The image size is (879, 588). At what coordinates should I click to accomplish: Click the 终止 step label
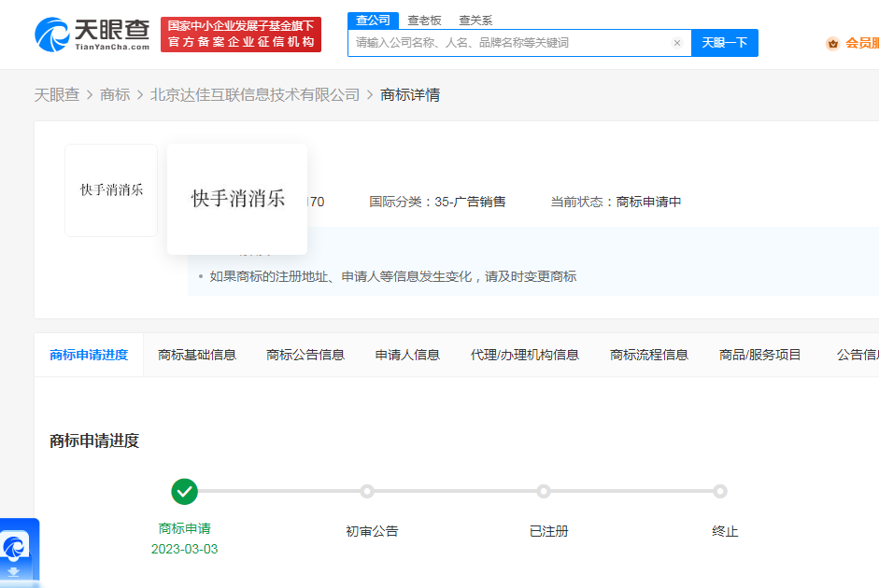[x=725, y=531]
